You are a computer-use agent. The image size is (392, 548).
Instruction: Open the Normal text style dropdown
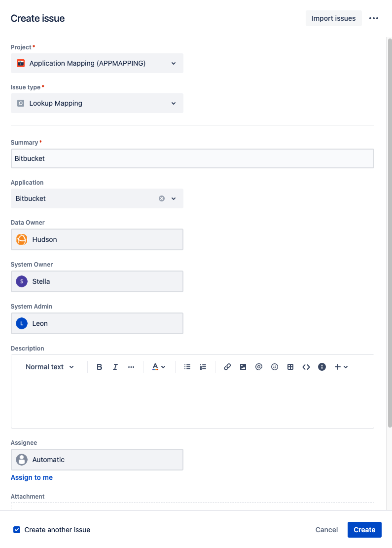point(50,367)
